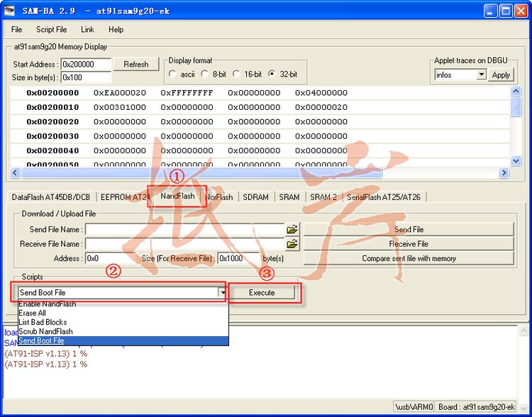Click the SAM-BA title bar application icon
Image resolution: width=532 pixels, height=417 pixels.
9,11
